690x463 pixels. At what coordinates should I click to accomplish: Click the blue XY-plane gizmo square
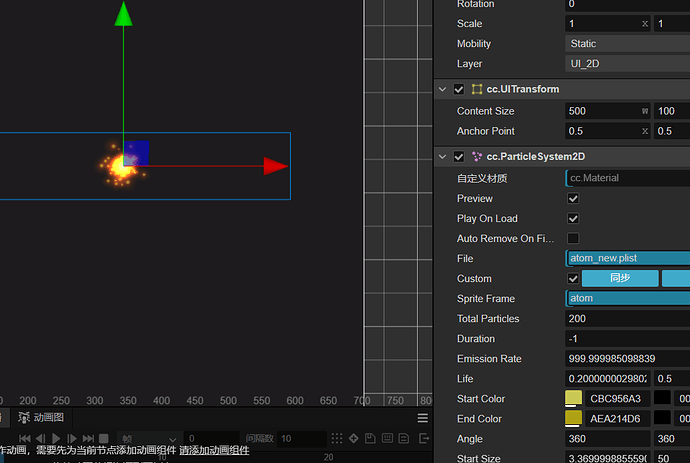(136, 153)
